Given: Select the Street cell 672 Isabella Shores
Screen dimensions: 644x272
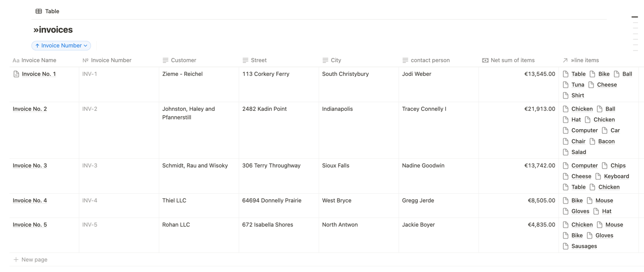Looking at the screenshot, I should coord(267,225).
